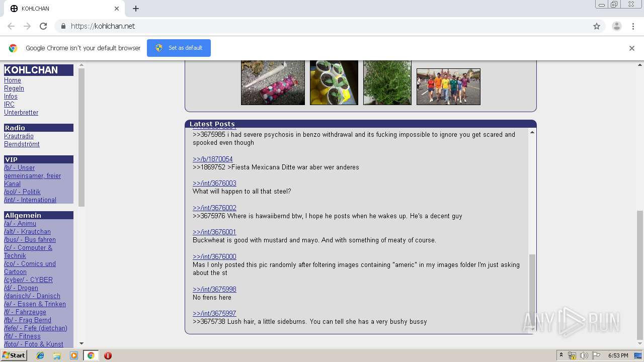Open post link >>/int/3676000

coord(214,257)
